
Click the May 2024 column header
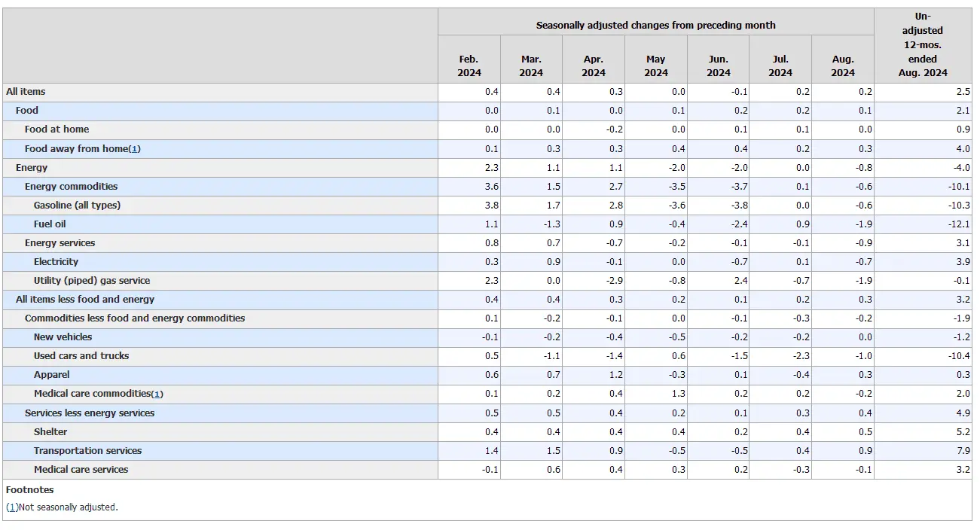point(655,65)
